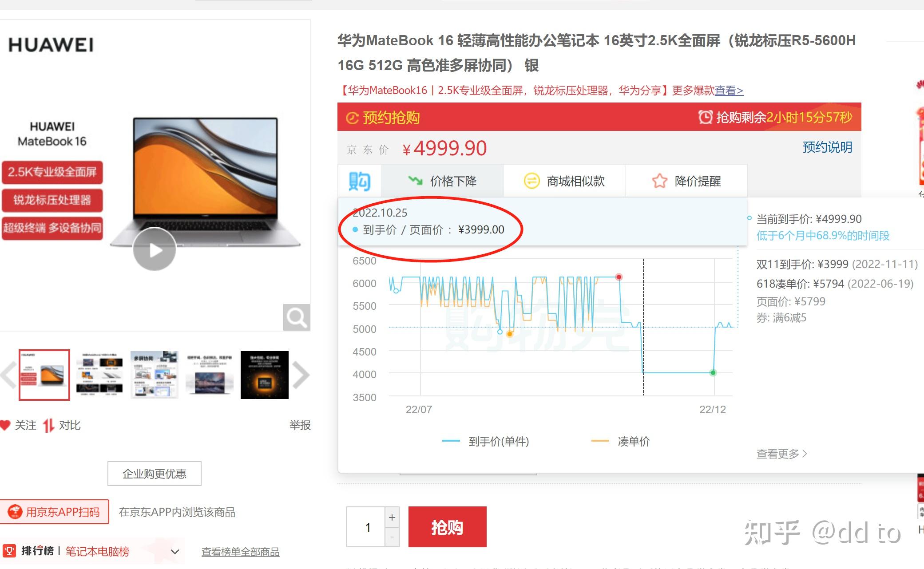Click the 举报 report link

point(300,425)
